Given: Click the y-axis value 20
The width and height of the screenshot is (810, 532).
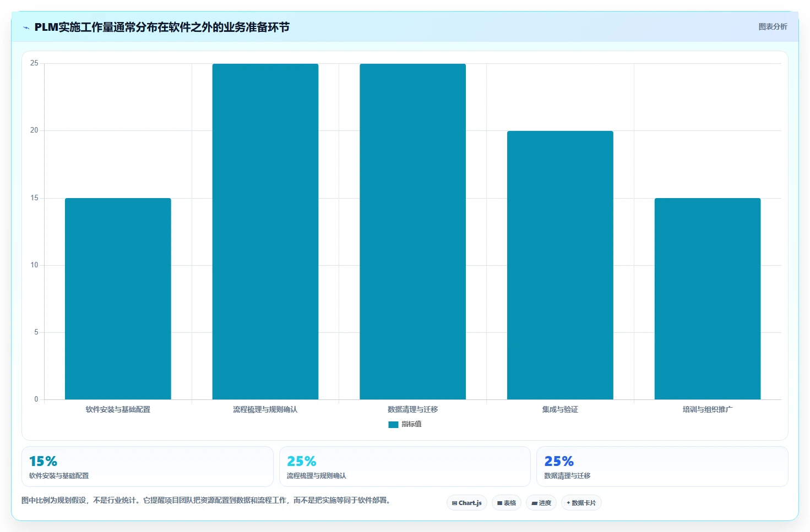Looking at the screenshot, I should pos(34,130).
